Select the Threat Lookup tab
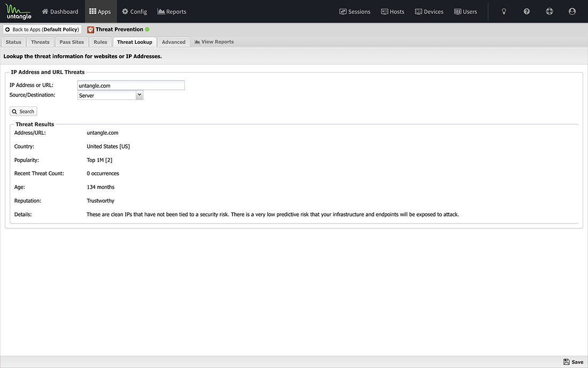588x368 pixels. (135, 42)
